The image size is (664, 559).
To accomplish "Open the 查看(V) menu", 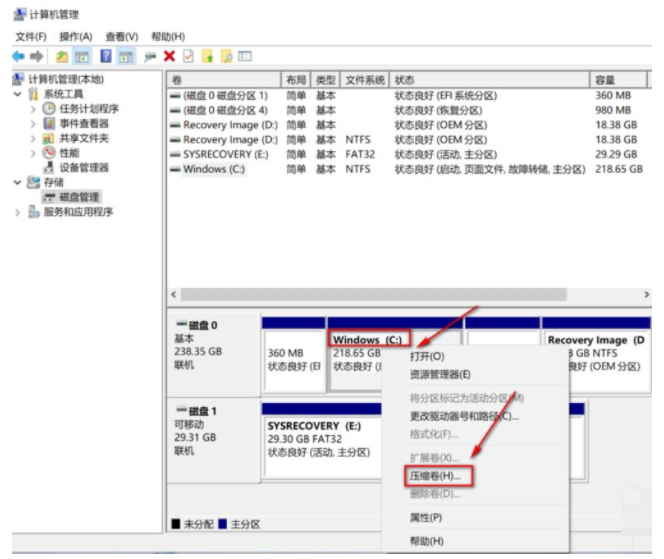I will point(120,36).
